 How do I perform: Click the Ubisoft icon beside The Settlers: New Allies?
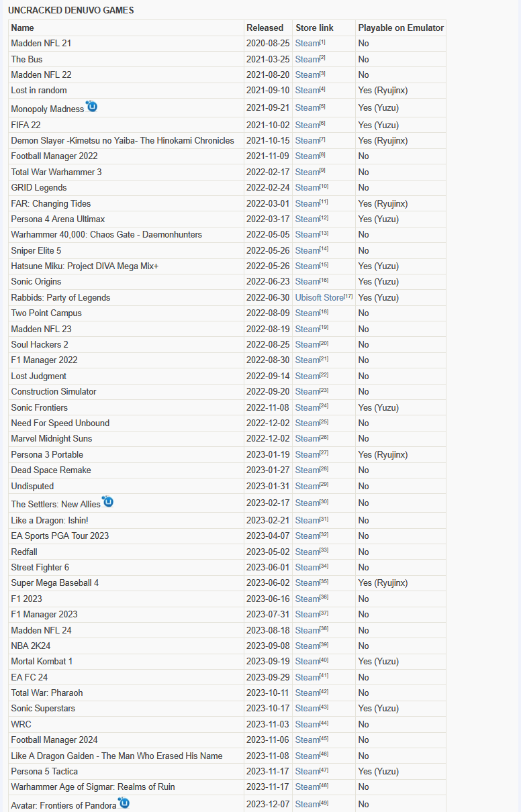pyautogui.click(x=108, y=502)
